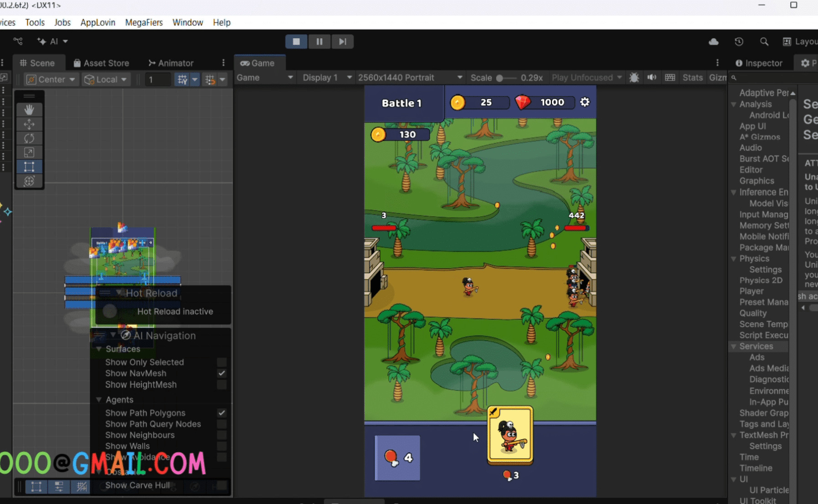
Task: Stop play mode with the Stop button
Action: tap(296, 41)
